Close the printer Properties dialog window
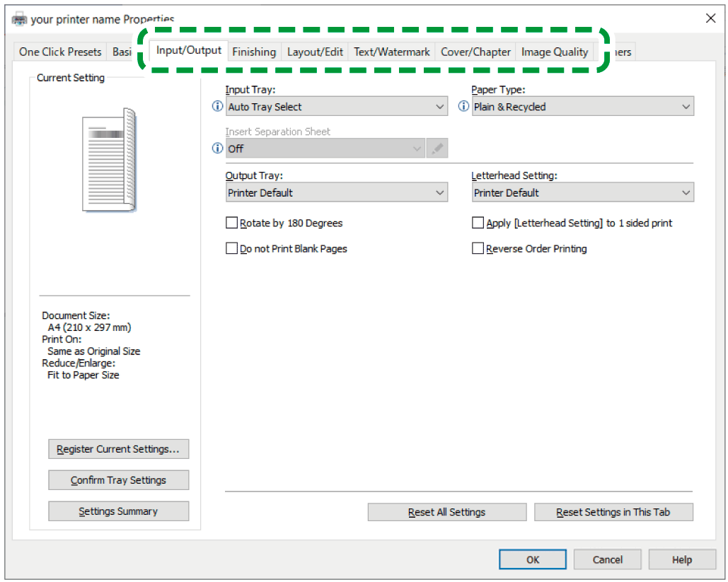 pyautogui.click(x=710, y=18)
